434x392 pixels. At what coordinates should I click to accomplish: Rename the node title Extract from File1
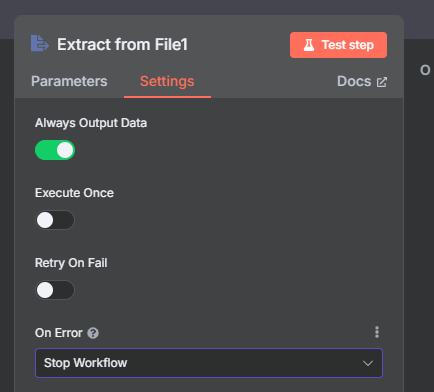coord(122,44)
